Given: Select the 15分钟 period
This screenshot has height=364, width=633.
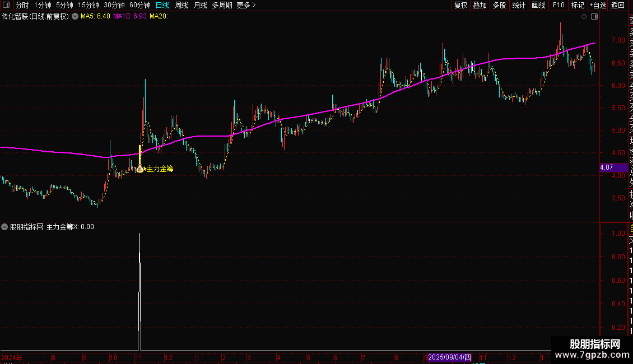Looking at the screenshot, I should (x=89, y=5).
